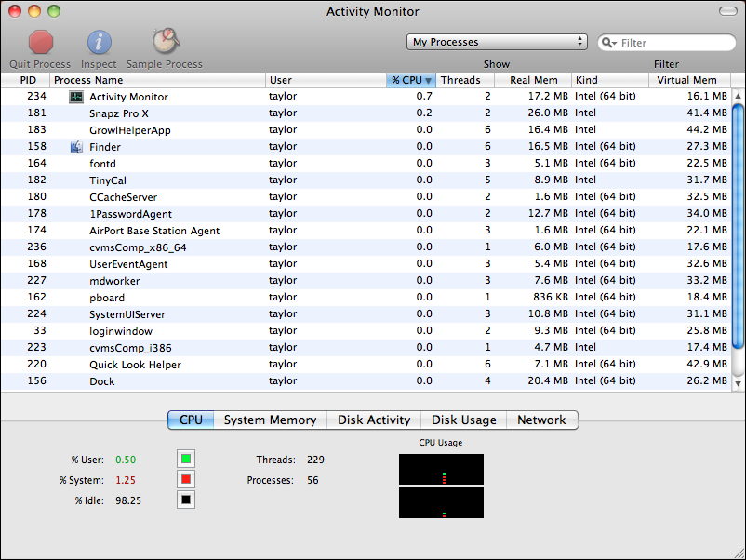746x560 pixels.
Task: Select the SystemUIServer process row
Action: (366, 314)
